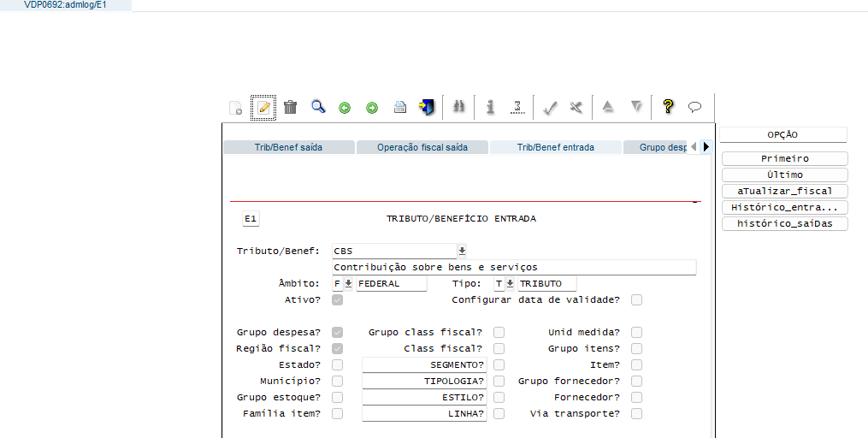Image resolution: width=868 pixels, height=438 pixels.
Task: Toggle the Ativo? checkbox
Action: tap(337, 299)
